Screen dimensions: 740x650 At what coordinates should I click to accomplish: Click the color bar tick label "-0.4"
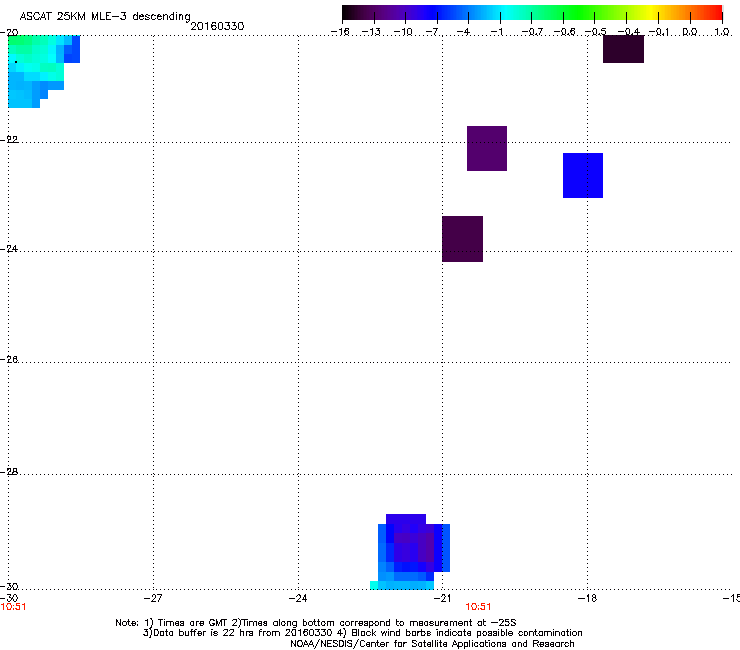pos(629,32)
